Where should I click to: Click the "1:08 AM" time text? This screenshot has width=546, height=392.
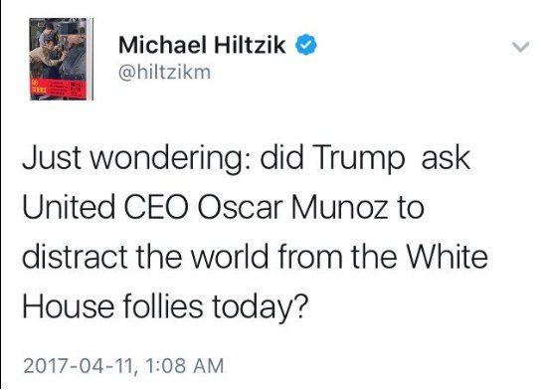pyautogui.click(x=184, y=366)
